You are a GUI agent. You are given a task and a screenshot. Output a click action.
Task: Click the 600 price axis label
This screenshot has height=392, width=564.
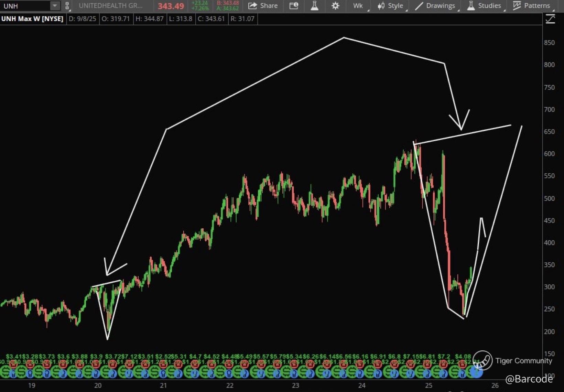[549, 154]
